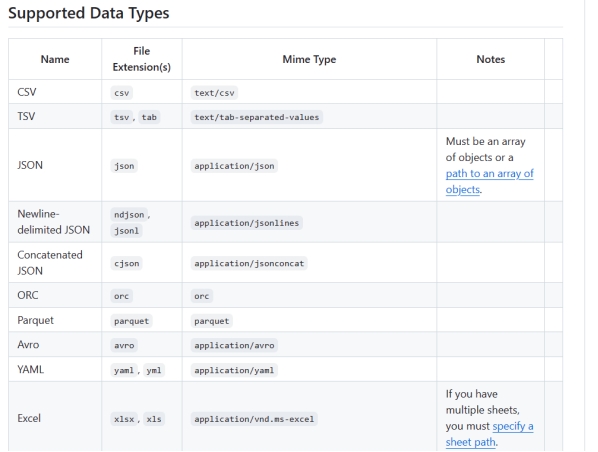Click the 'Supported Data Types' heading
Viewport: 598px width, 452px height.
pyautogui.click(x=88, y=13)
